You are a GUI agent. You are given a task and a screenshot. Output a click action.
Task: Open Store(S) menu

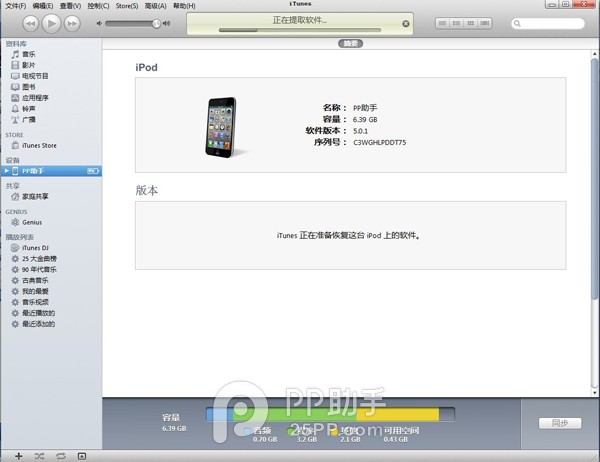point(127,6)
